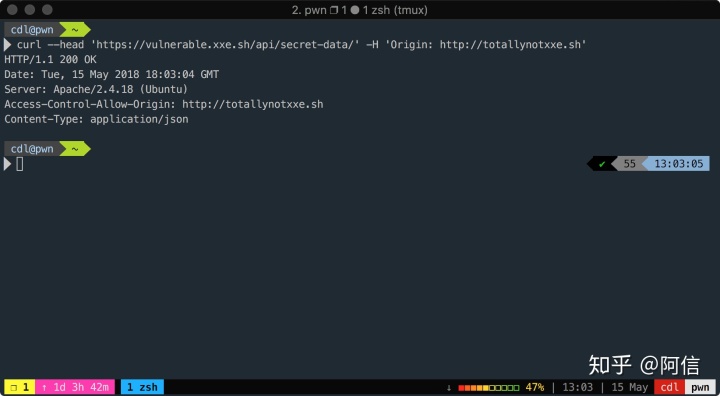720x396 pixels.
Task: Click the '47%' battery percentage
Action: pos(535,387)
